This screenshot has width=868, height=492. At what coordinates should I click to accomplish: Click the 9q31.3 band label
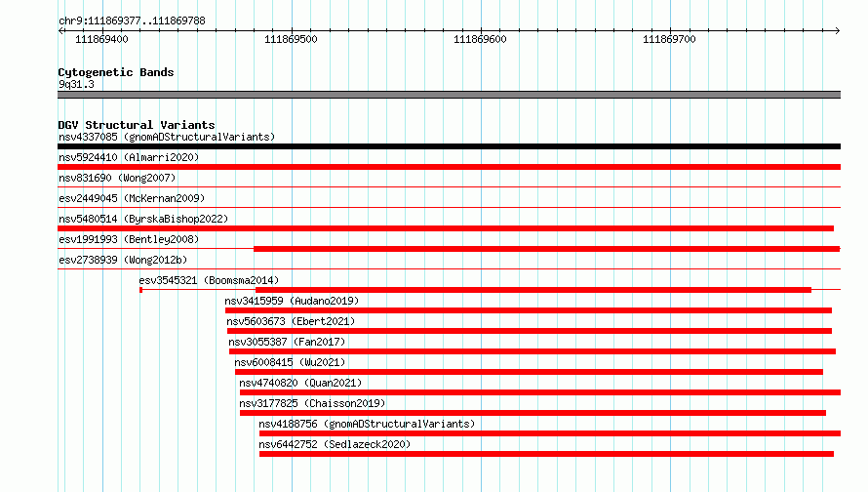point(76,84)
